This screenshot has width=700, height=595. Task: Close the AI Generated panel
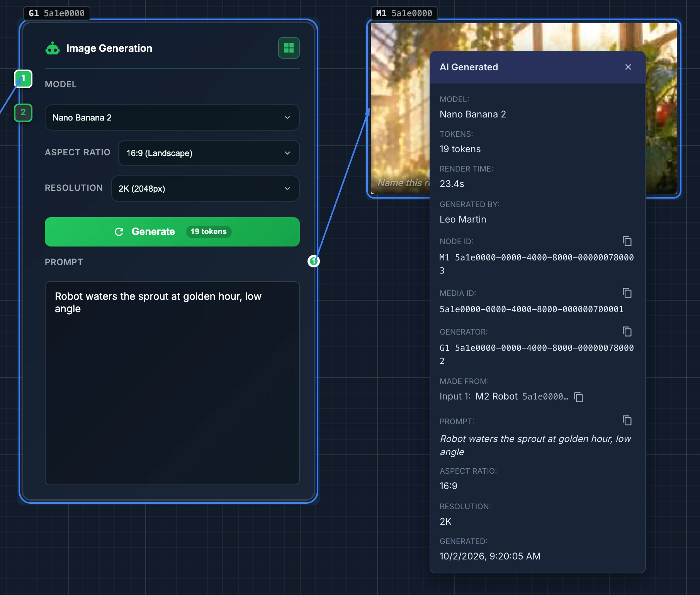(x=628, y=67)
